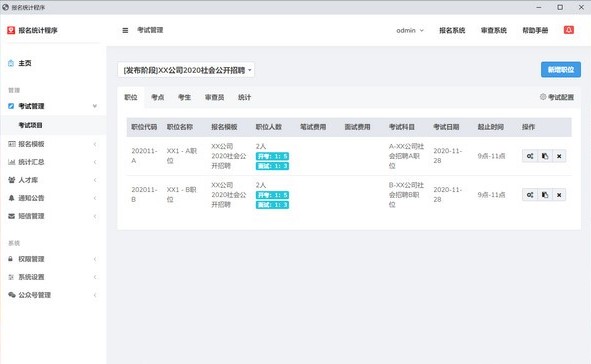591x364 pixels.
Task: Click the 报名模板 column header
Action: pyautogui.click(x=224, y=127)
